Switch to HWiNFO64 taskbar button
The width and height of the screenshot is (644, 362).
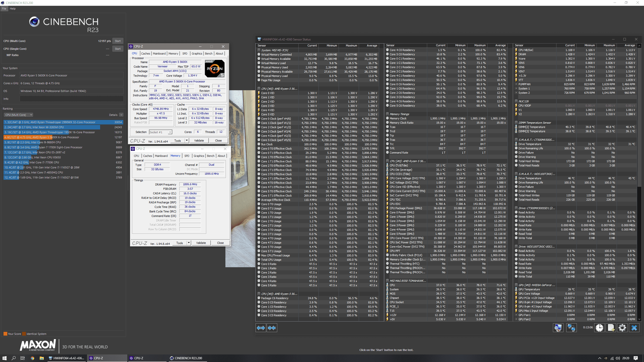coord(67,358)
